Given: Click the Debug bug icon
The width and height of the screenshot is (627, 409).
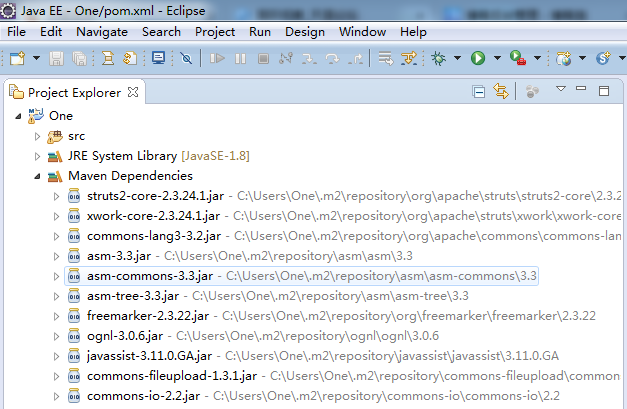Looking at the screenshot, I should point(438,58).
